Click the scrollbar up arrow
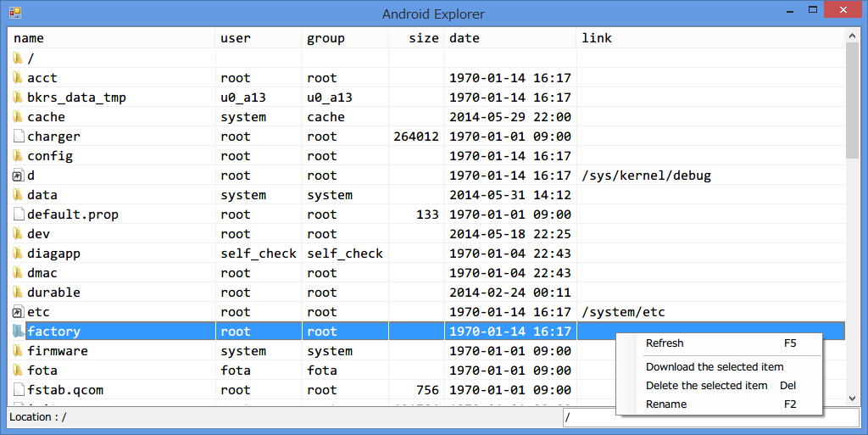The height and width of the screenshot is (435, 868). tap(852, 36)
